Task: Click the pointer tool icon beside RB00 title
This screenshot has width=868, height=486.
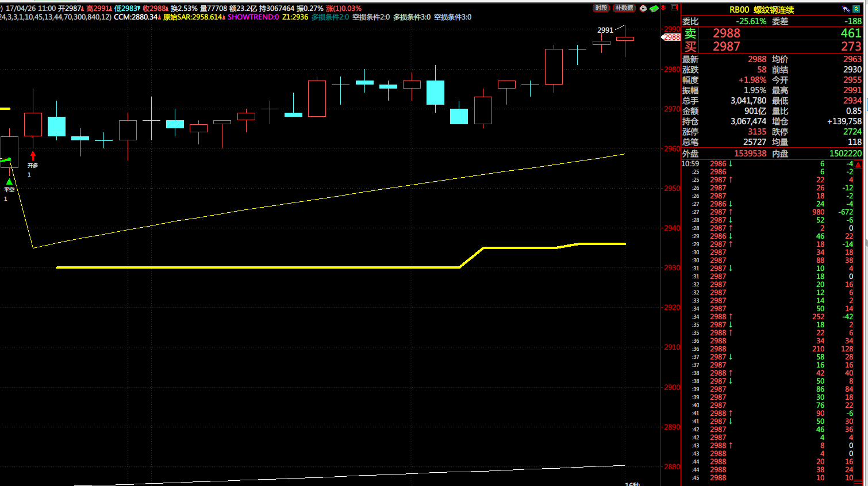Action: click(846, 10)
